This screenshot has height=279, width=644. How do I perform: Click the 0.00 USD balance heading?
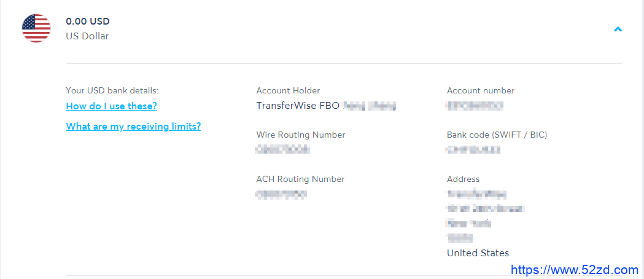pyautogui.click(x=87, y=22)
